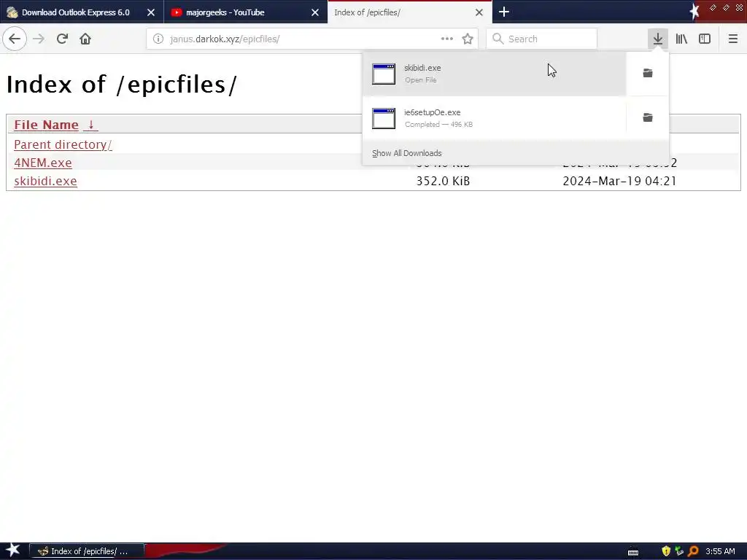The width and height of the screenshot is (747, 560).
Task: Close the Index of /epicfiles/ tab
Action: pyautogui.click(x=479, y=12)
